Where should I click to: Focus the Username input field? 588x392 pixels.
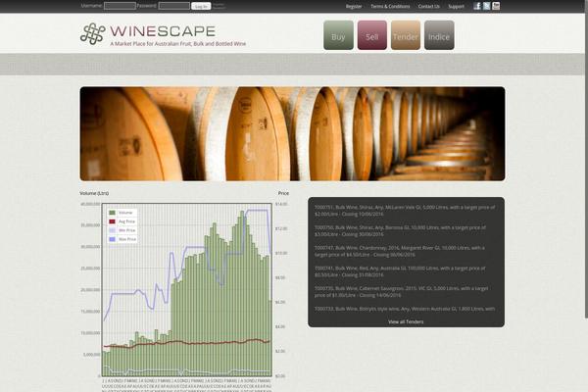coord(120,6)
